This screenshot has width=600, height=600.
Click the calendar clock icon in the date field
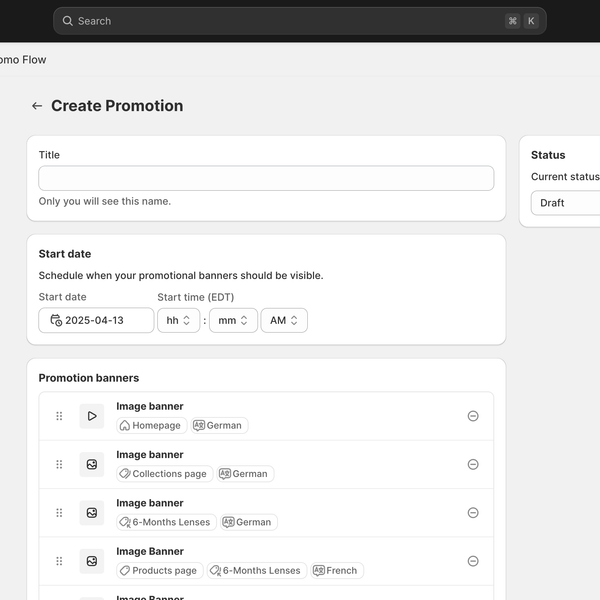pos(56,320)
